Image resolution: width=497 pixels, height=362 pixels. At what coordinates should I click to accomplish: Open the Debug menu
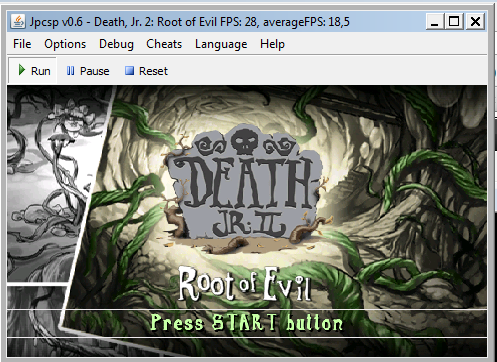point(116,44)
